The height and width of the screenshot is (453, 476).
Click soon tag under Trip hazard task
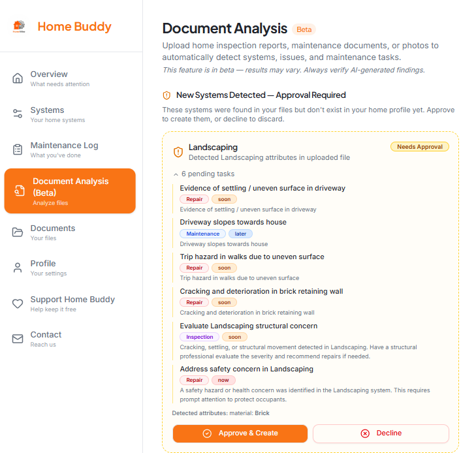point(225,268)
